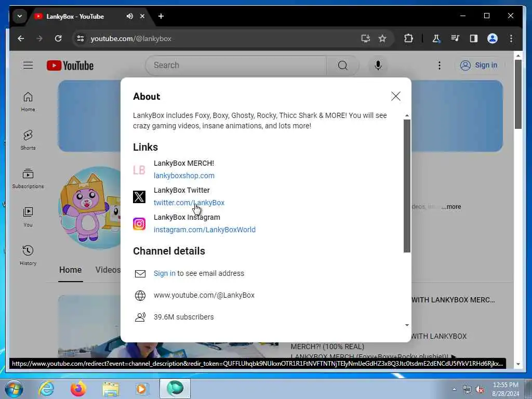Open the Chrome Labs flask icon
Screen dimensions: 532x399
tap(436, 38)
